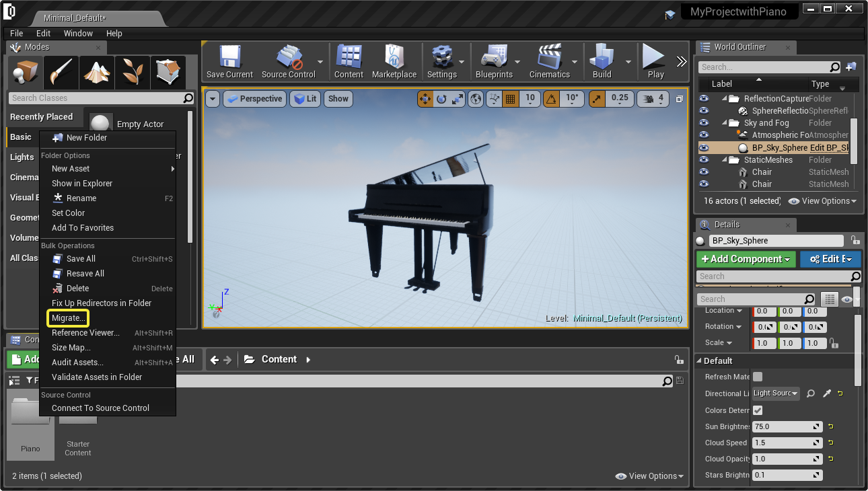
Task: Enable the Refresh Material checkbox
Action: pyautogui.click(x=758, y=377)
